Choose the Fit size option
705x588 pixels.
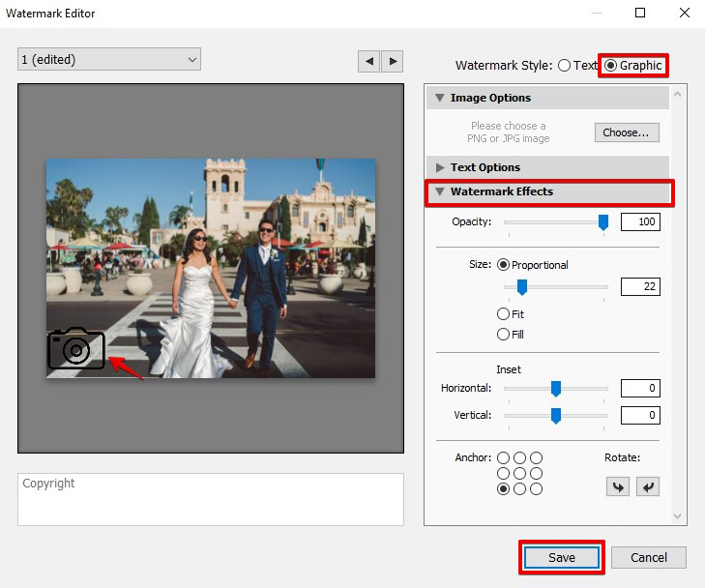click(503, 314)
